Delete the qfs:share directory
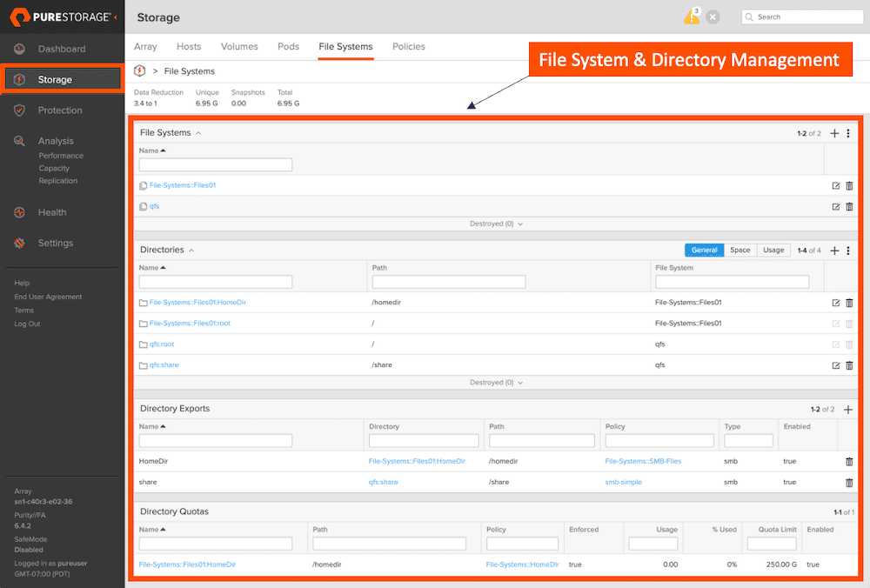 849,365
